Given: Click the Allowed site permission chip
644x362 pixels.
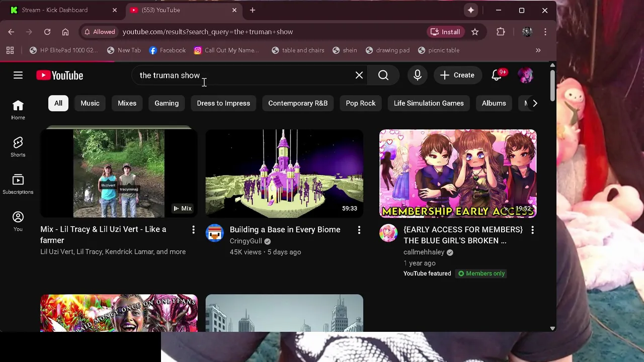Looking at the screenshot, I should point(100,32).
